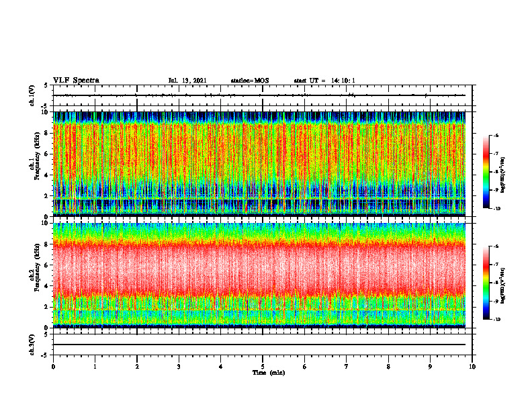The height and width of the screenshot is (411, 532).
Task: Click the "-6" label on ch.1 color bar
Action: 496,136
